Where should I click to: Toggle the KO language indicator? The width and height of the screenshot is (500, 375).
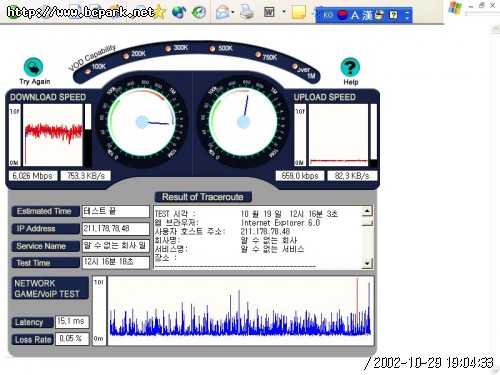point(328,15)
